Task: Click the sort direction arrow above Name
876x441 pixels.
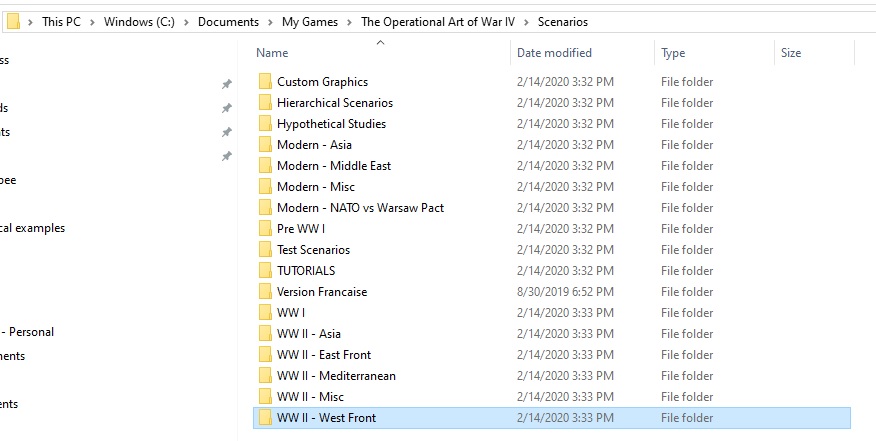Action: click(x=380, y=42)
